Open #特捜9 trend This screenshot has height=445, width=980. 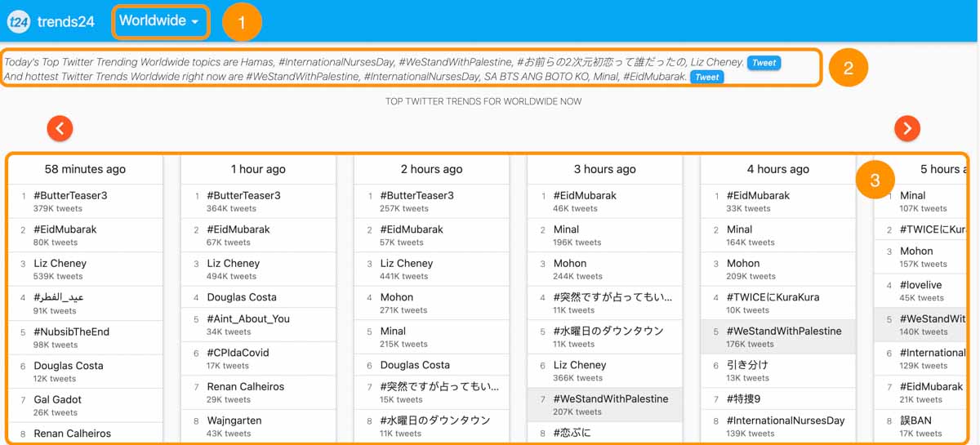point(744,399)
